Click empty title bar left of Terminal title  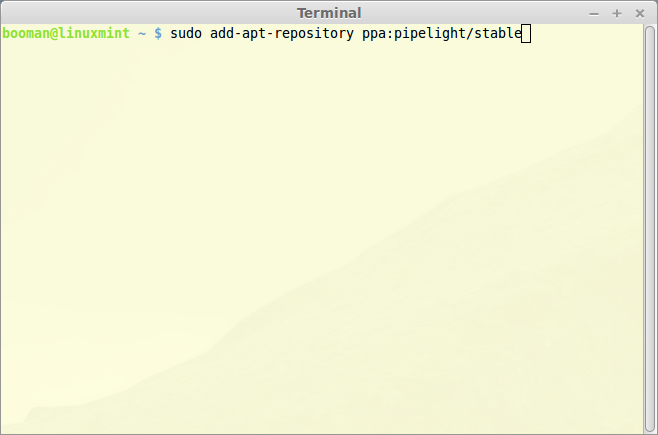[x=147, y=13]
